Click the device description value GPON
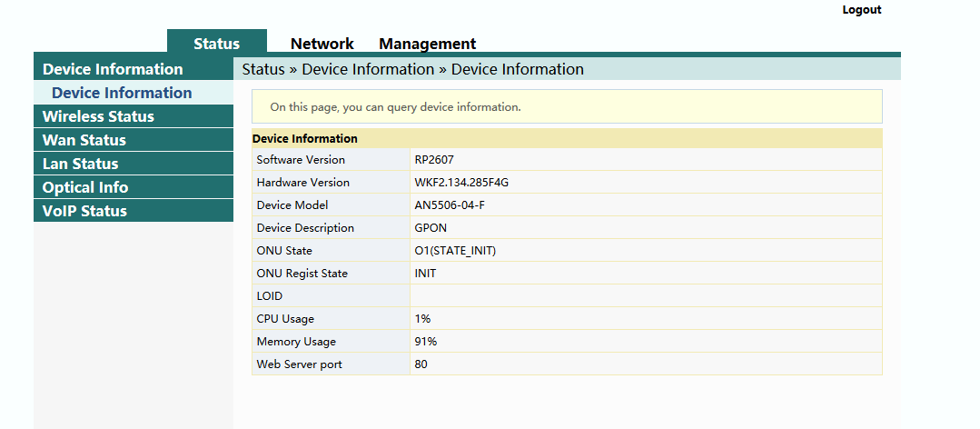Viewport: 980px width, 429px height. pos(431,227)
